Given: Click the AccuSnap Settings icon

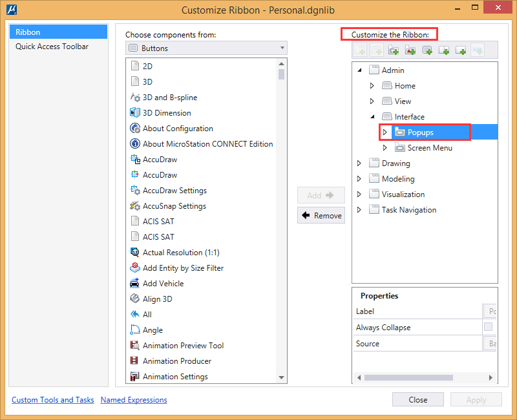Looking at the screenshot, I should pos(135,205).
